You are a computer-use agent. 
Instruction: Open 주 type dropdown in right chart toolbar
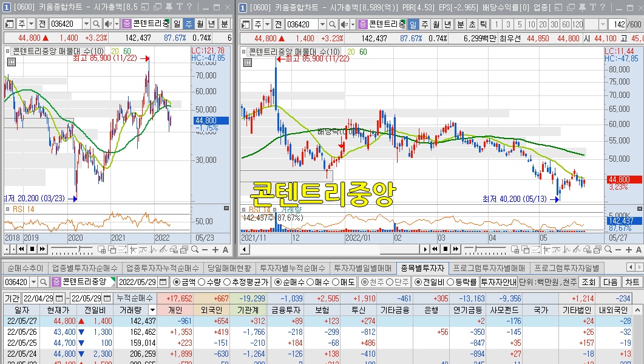point(268,24)
